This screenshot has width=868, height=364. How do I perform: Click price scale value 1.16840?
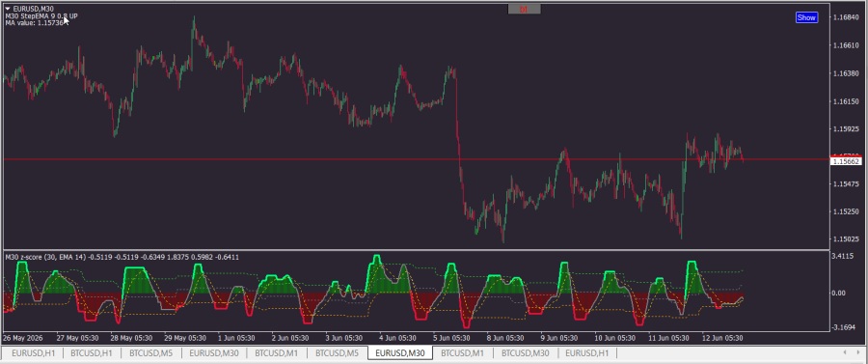pos(845,17)
